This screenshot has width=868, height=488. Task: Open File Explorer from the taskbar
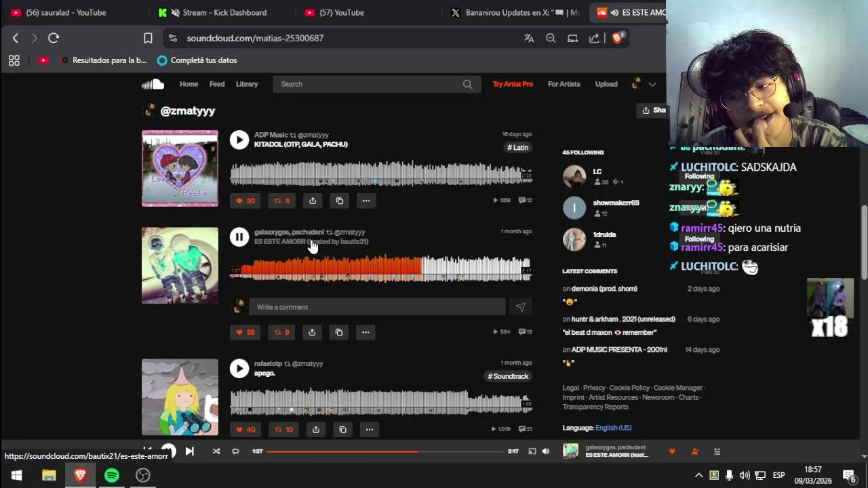tap(49, 475)
